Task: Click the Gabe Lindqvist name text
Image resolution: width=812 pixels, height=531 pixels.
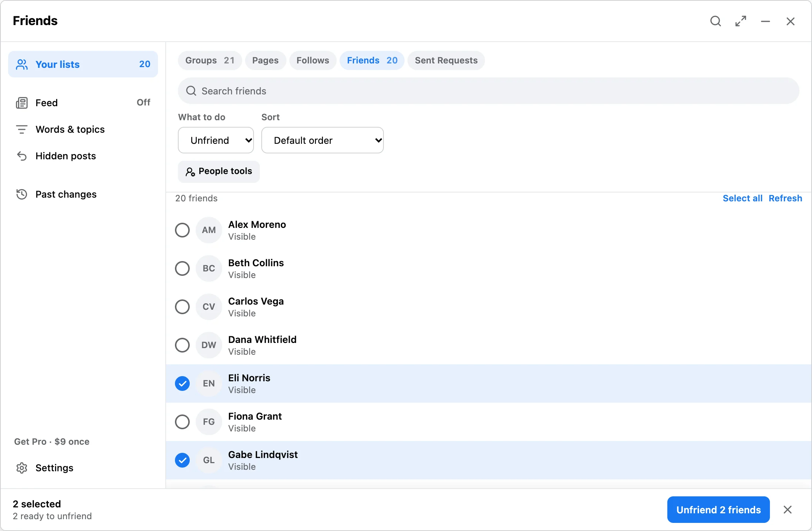Action: point(263,455)
